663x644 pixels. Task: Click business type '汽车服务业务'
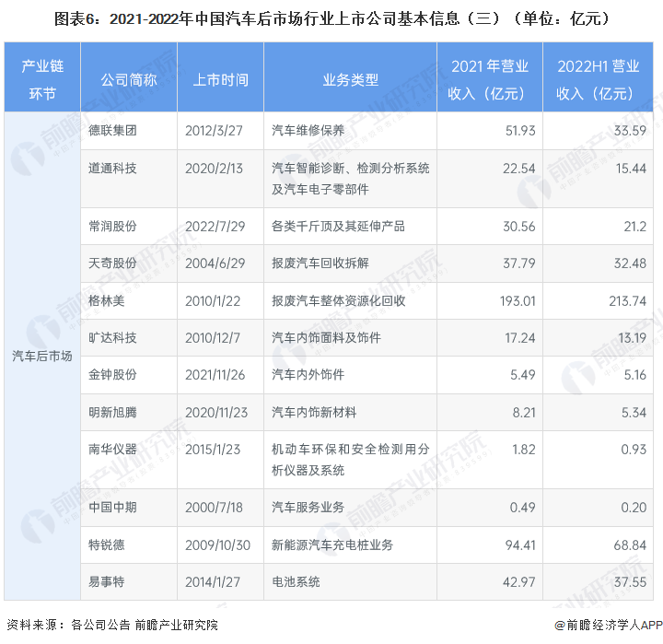308,507
